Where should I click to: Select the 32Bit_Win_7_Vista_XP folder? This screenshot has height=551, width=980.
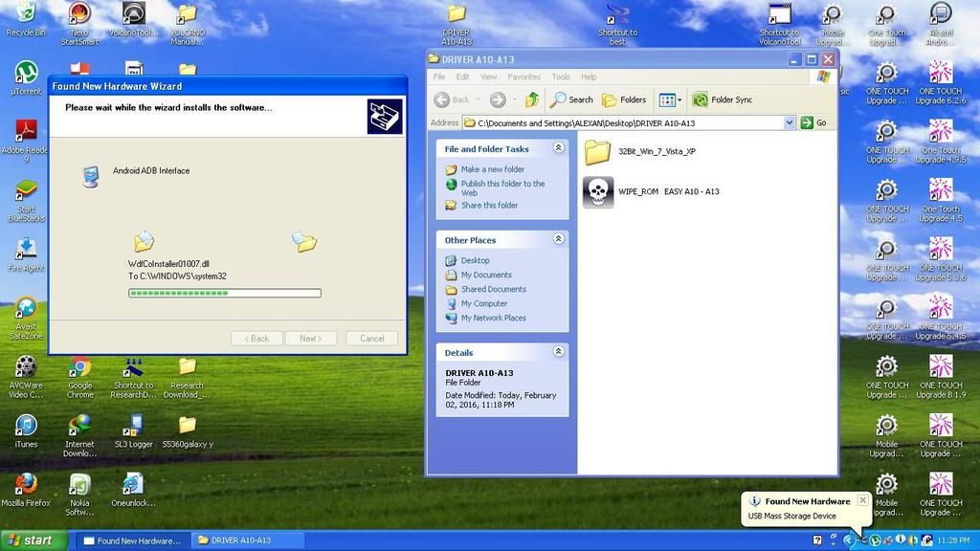pyautogui.click(x=598, y=151)
